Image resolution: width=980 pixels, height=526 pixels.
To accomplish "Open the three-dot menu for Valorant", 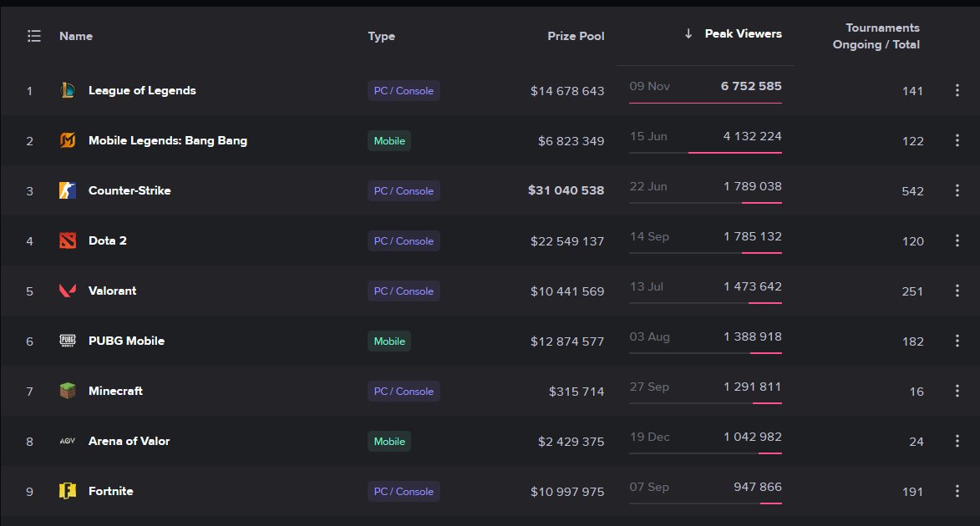I will coord(957,291).
